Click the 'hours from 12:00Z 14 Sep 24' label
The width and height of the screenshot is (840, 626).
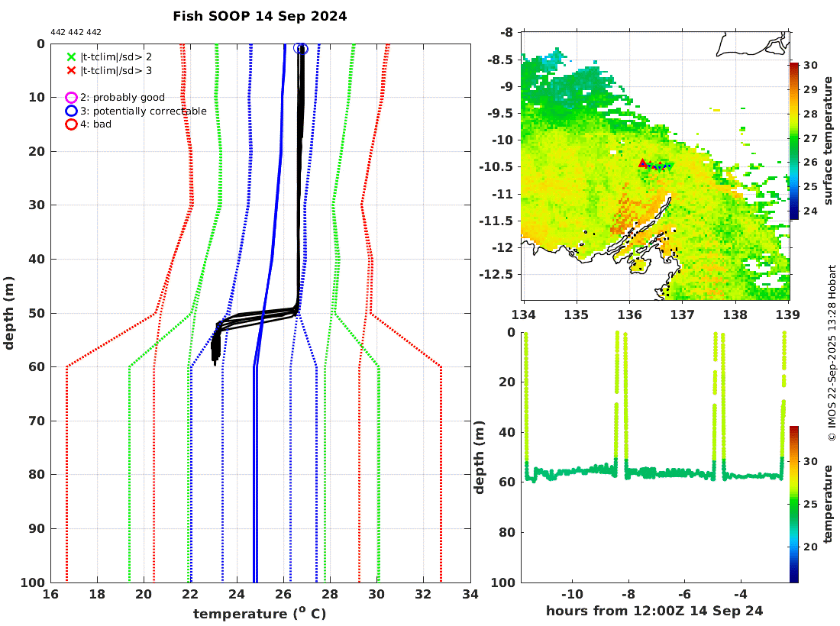pyautogui.click(x=654, y=611)
